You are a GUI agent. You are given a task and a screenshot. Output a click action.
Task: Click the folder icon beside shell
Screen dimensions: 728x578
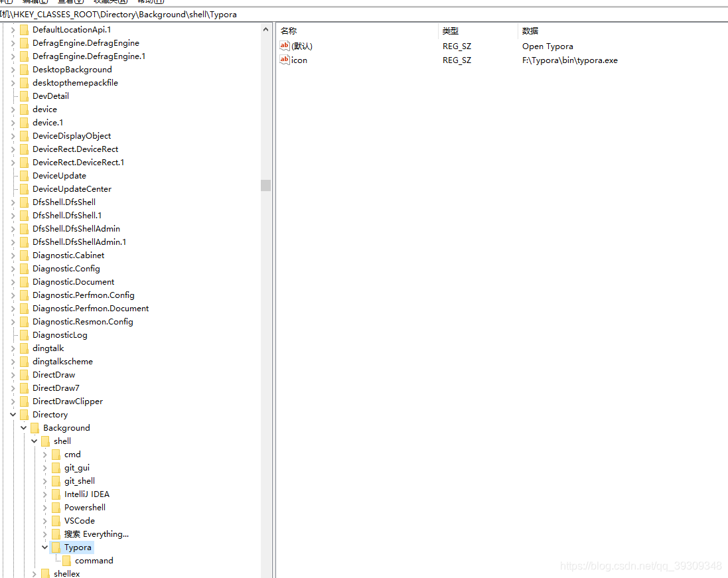pyautogui.click(x=46, y=441)
